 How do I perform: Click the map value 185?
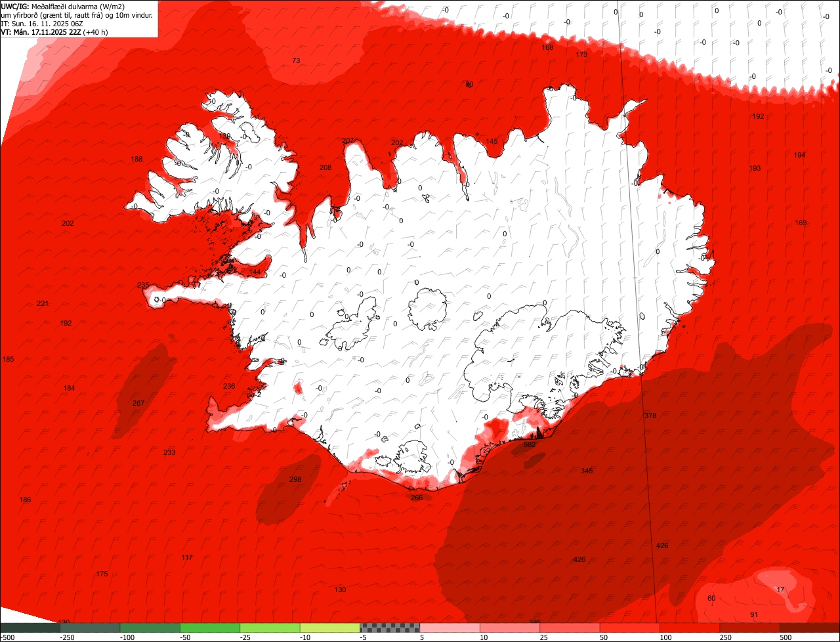(8, 359)
